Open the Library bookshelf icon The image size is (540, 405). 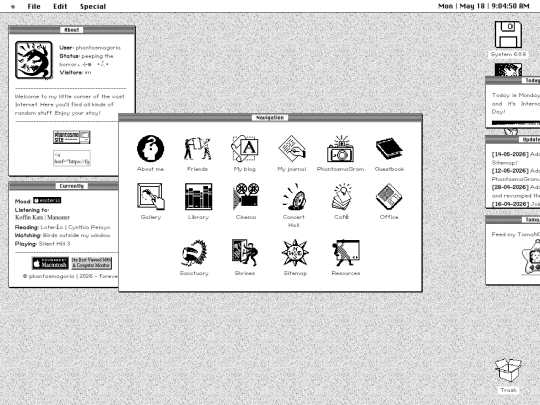click(198, 197)
